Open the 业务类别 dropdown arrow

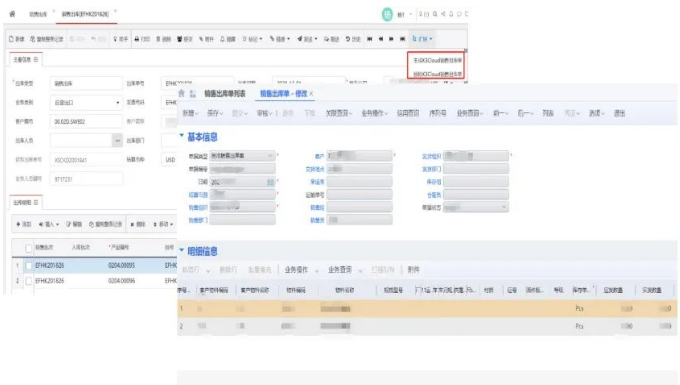click(118, 103)
